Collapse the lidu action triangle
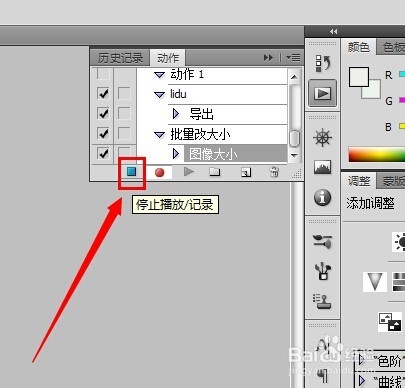405x388 pixels. 160,95
